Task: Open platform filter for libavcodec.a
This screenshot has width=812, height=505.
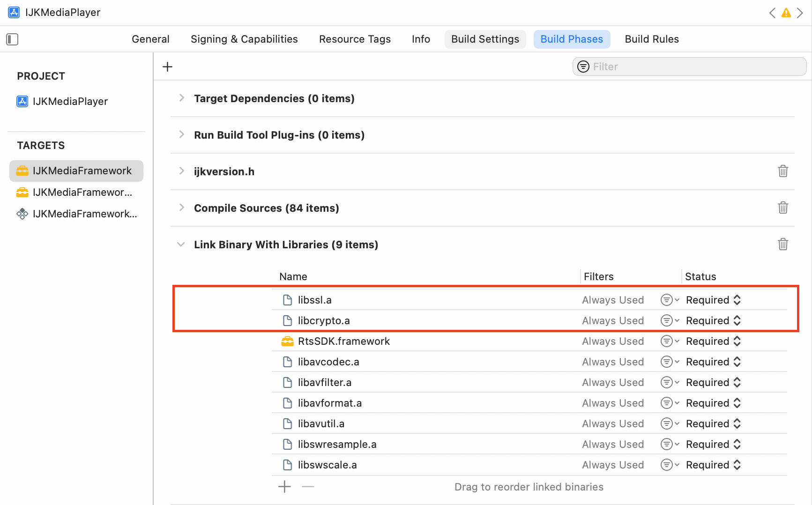Action: [670, 362]
